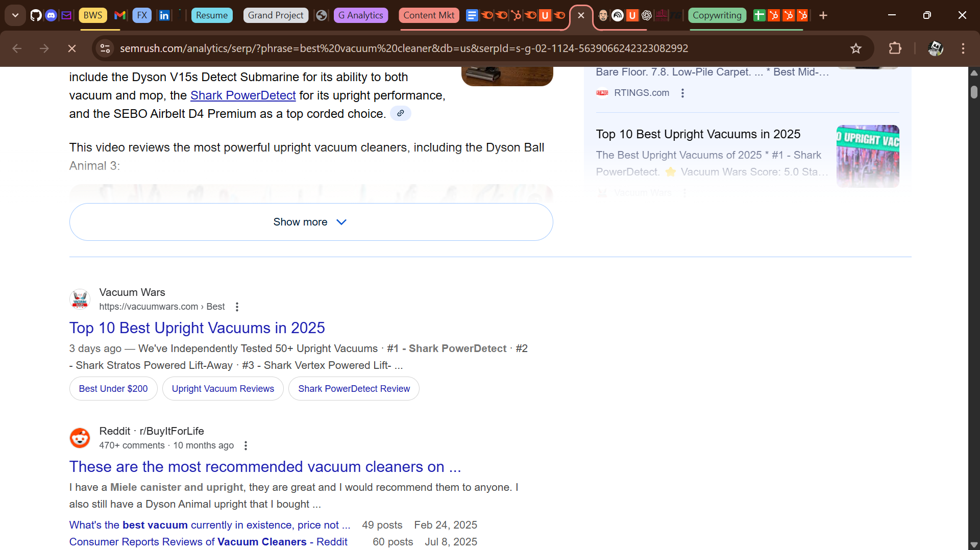Open site information icon beside the URL
Image resolution: width=980 pixels, height=550 pixels.
(105, 48)
